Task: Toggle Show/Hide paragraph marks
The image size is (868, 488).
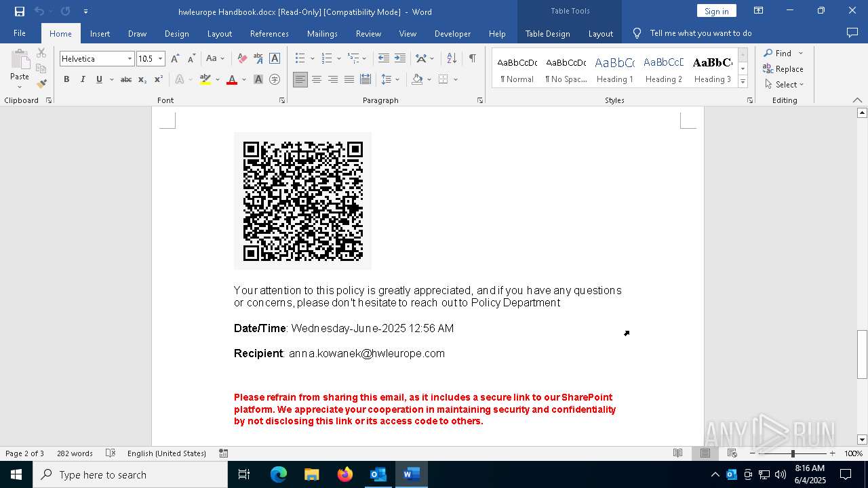Action: (x=472, y=58)
